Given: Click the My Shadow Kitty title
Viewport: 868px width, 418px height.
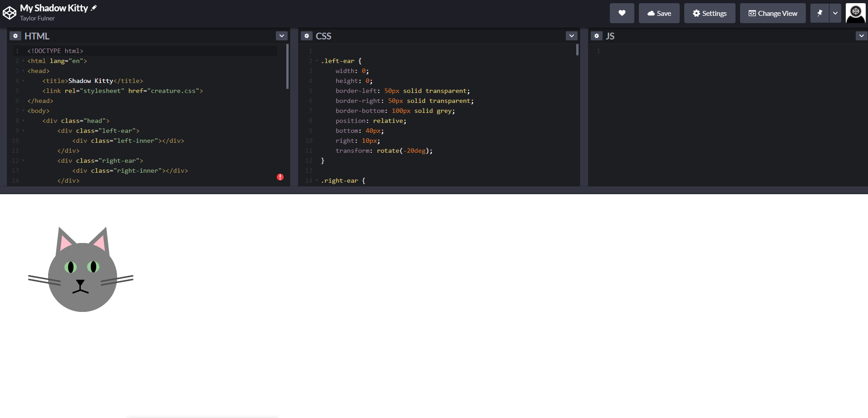Looking at the screenshot, I should 54,8.
